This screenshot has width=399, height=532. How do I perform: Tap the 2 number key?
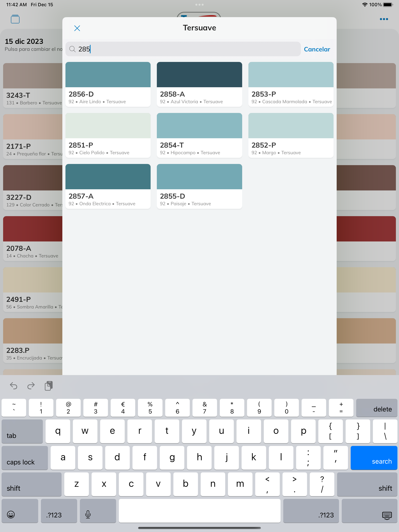click(68, 408)
